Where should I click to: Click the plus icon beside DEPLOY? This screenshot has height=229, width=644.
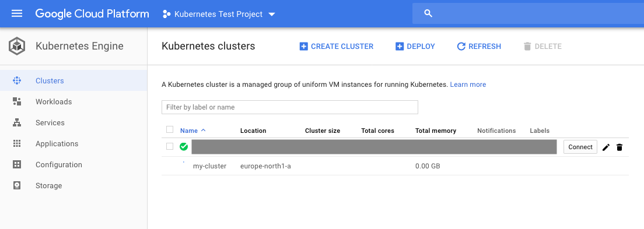(x=399, y=47)
